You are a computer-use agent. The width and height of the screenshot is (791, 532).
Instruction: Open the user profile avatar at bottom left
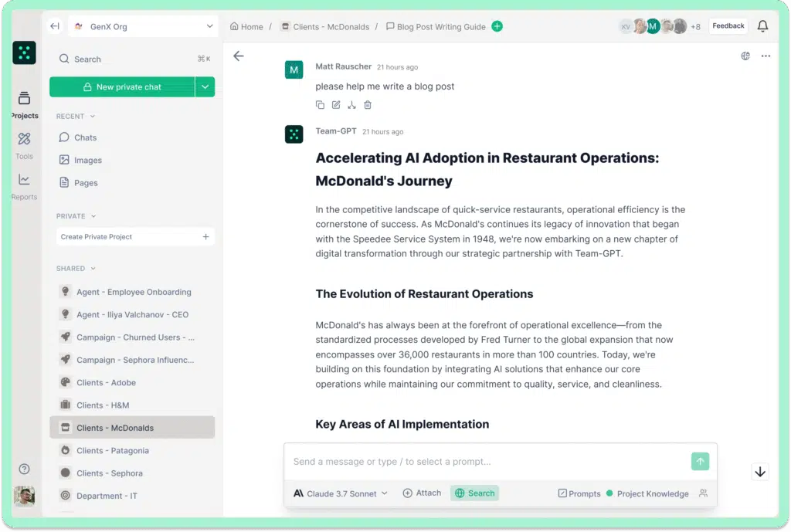[24, 496]
